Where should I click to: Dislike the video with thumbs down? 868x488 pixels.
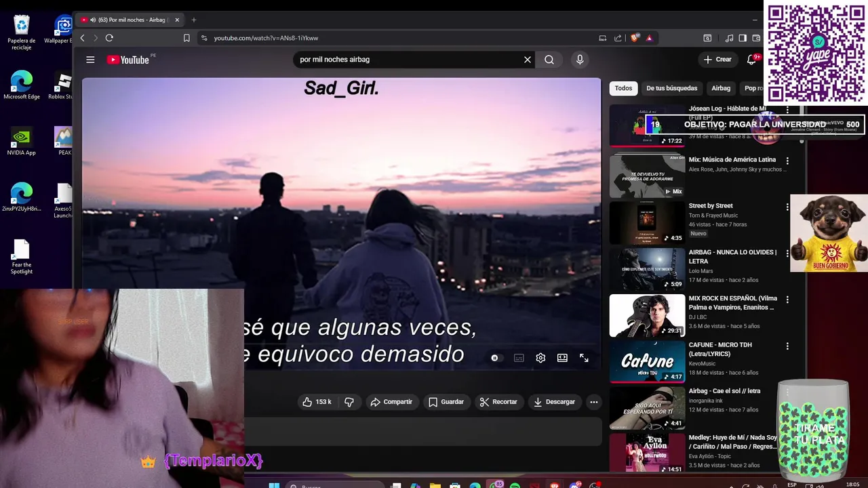point(349,402)
